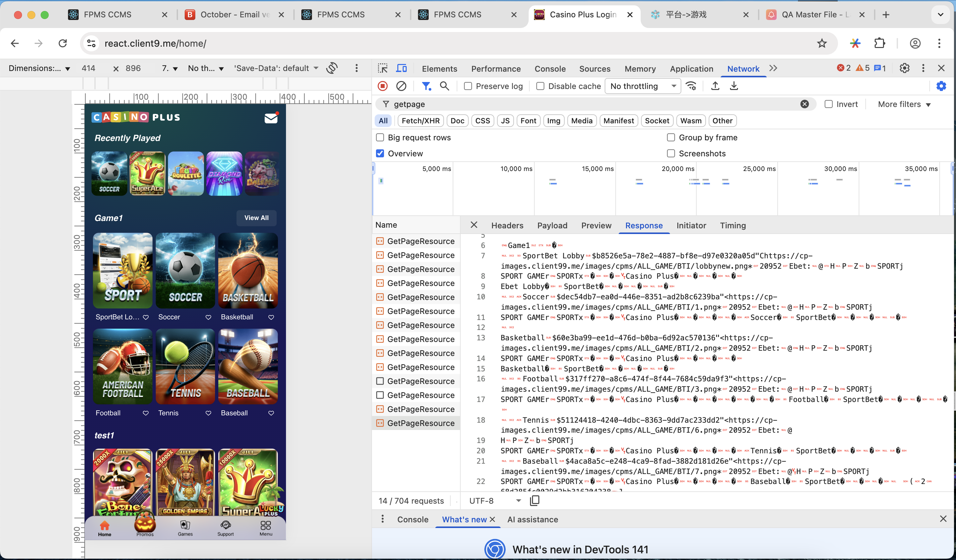The height and width of the screenshot is (560, 956).
Task: Toggle the device toolbar icon
Action: 401,68
